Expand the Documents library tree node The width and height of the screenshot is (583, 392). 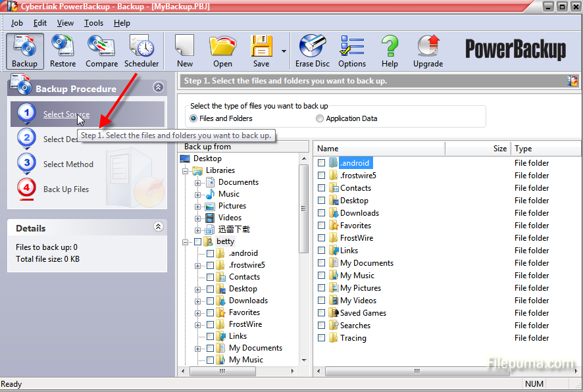click(x=198, y=182)
